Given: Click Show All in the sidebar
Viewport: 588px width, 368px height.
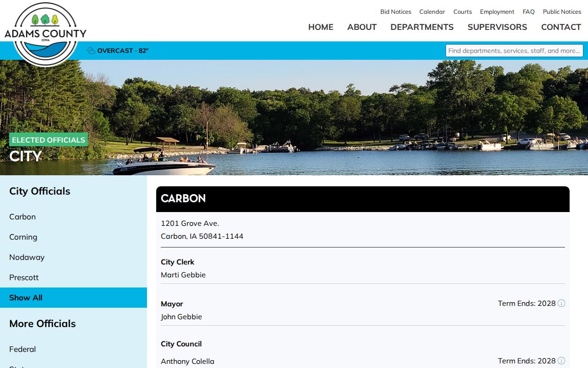Looking at the screenshot, I should tap(73, 298).
